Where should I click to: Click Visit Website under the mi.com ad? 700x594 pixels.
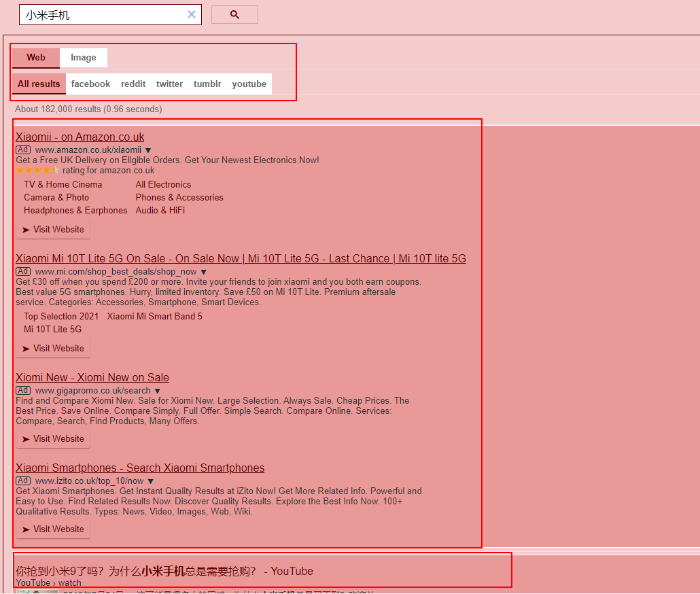(x=53, y=348)
